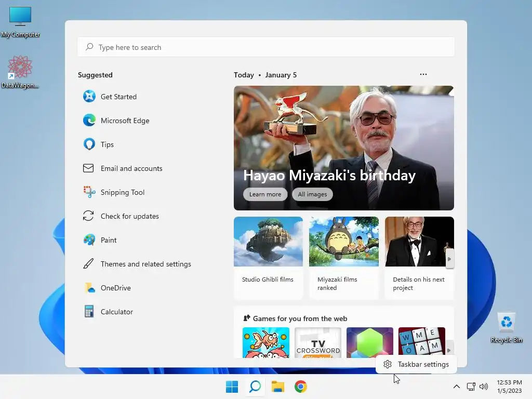Open Hayao Miyazaki's birthday headline
Image resolution: width=532 pixels, height=399 pixels.
coord(329,176)
